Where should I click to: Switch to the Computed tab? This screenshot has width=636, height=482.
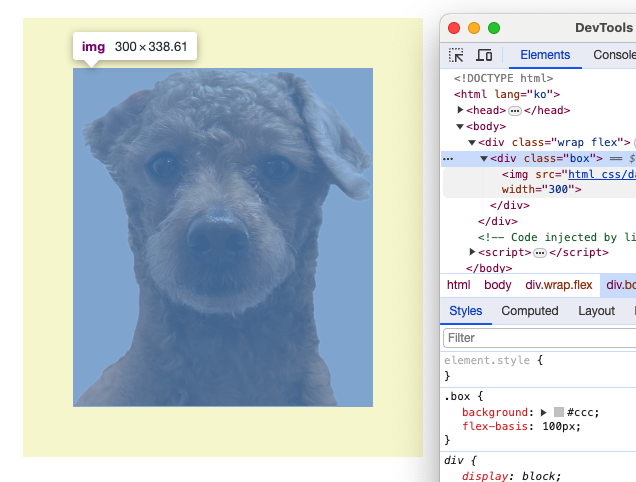(x=530, y=311)
